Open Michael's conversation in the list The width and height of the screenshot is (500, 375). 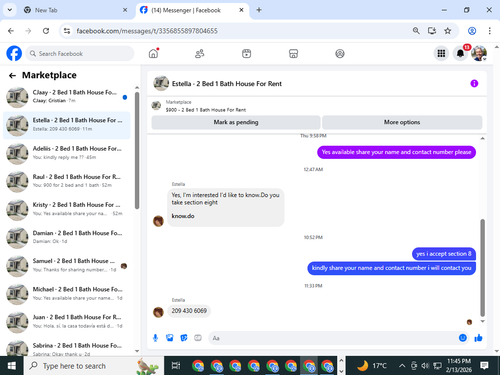click(67, 294)
